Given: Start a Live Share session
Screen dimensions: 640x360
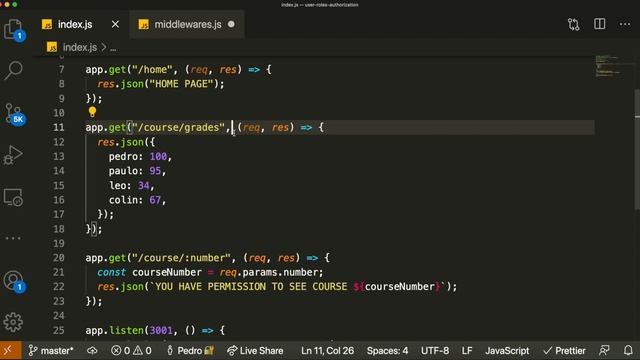Looking at the screenshot, I should (255, 351).
